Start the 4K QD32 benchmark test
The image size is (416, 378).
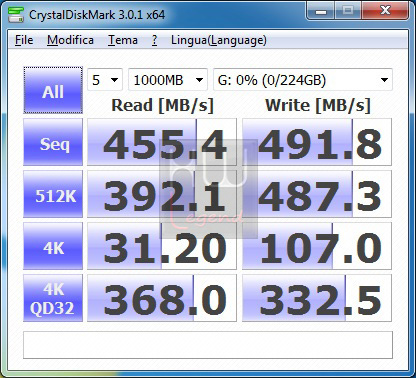tap(53, 298)
